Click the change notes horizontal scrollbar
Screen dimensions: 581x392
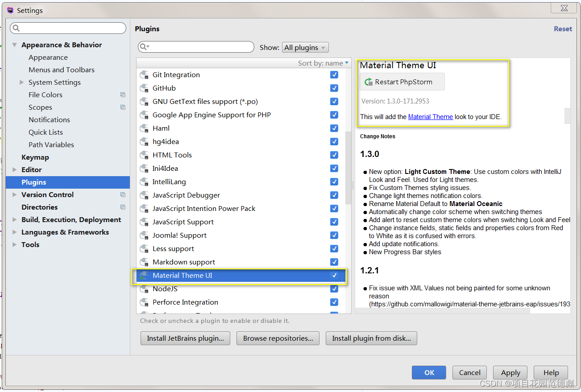[x=443, y=310]
